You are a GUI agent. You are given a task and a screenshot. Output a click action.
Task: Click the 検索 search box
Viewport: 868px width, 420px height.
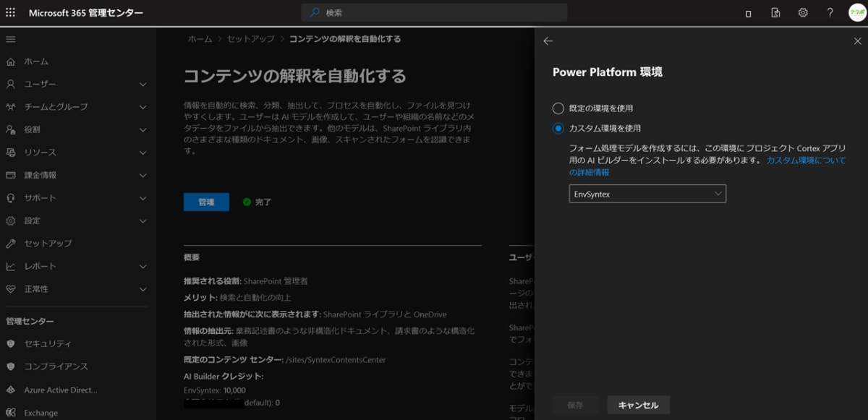(x=434, y=12)
